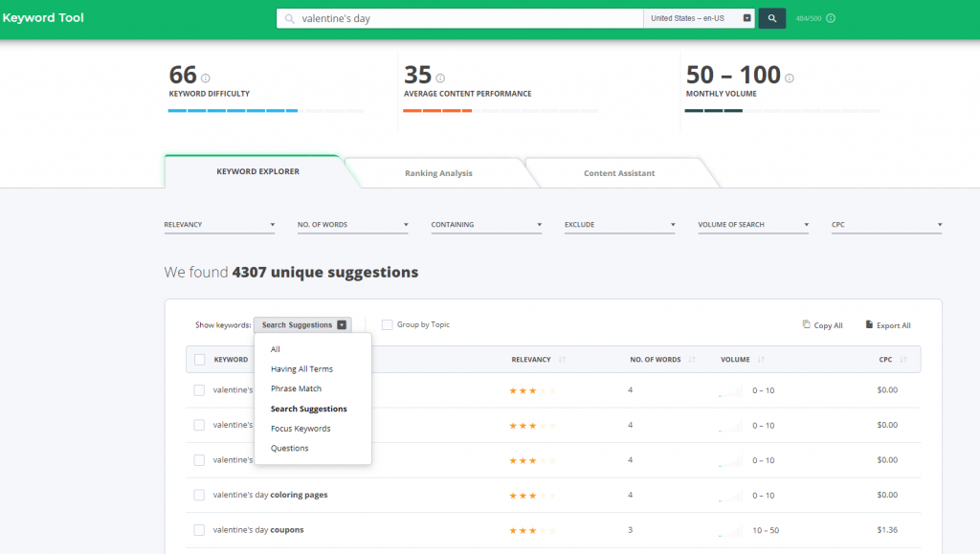Click info icon beside Monthly Volume range
This screenshot has width=980, height=554.
pyautogui.click(x=790, y=78)
